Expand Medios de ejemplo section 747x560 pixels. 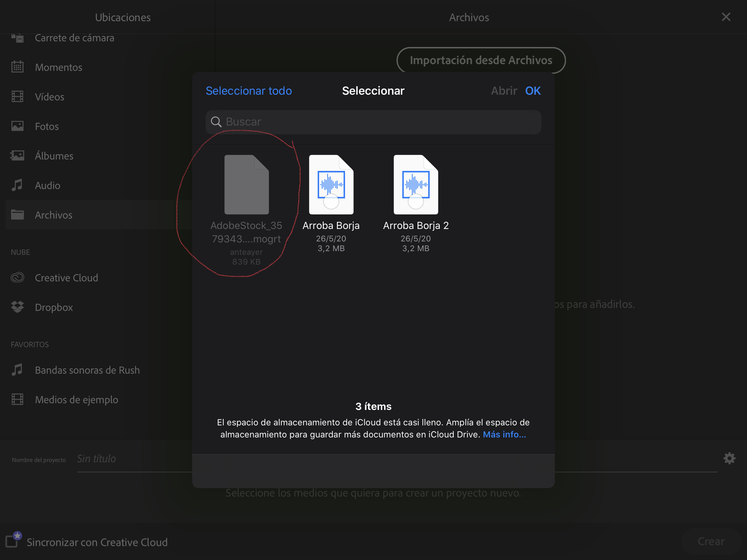tap(76, 399)
